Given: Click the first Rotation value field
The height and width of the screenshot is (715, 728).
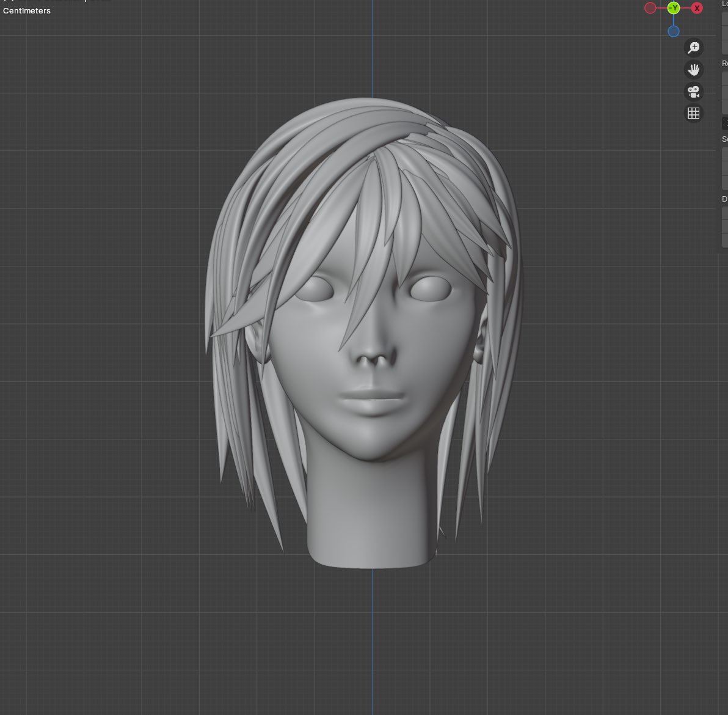Looking at the screenshot, I should tap(724, 78).
